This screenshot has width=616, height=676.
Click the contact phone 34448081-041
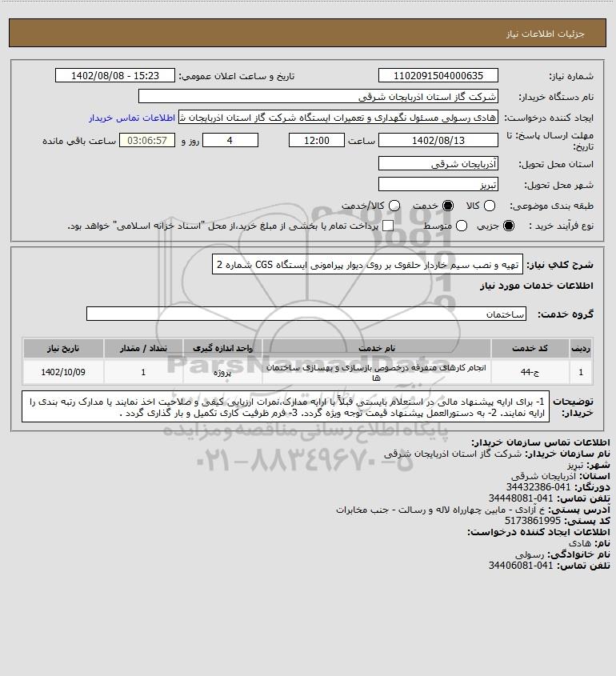click(521, 498)
